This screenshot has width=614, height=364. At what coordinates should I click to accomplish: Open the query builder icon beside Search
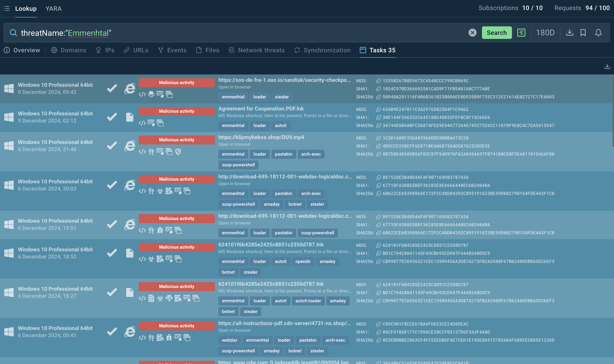(x=521, y=33)
